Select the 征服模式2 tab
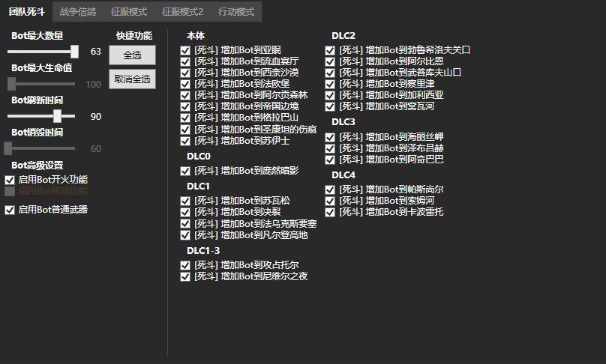The width and height of the screenshot is (606, 364). coord(182,12)
